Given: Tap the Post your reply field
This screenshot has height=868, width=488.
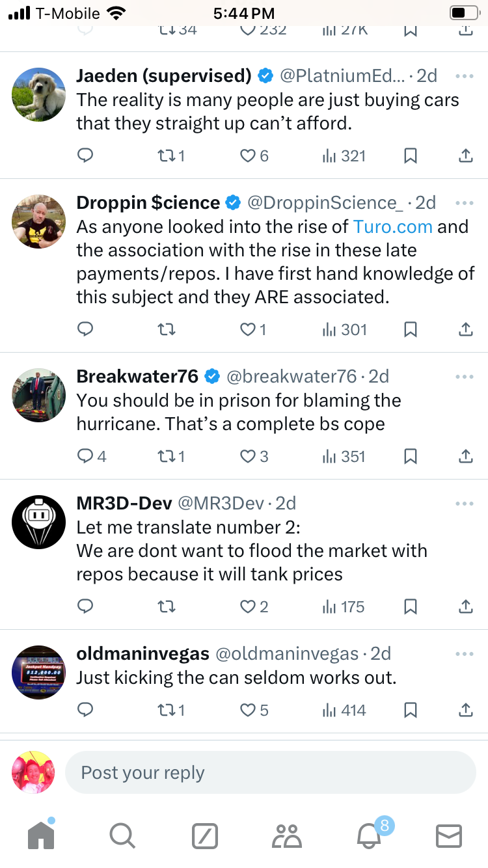Looking at the screenshot, I should (x=270, y=772).
